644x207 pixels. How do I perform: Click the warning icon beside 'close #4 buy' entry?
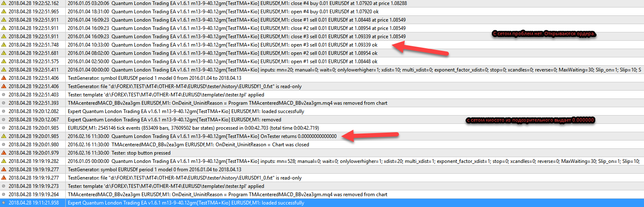(x=4, y=3)
